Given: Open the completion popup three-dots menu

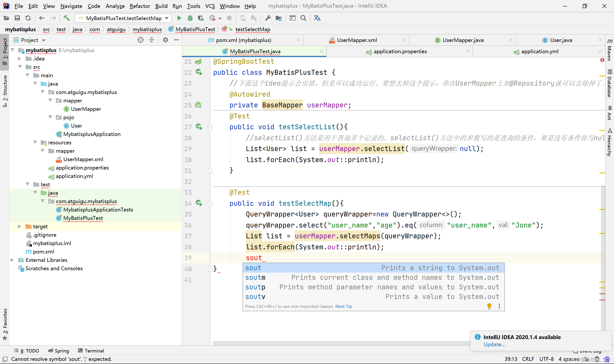Looking at the screenshot, I should coord(499,306).
